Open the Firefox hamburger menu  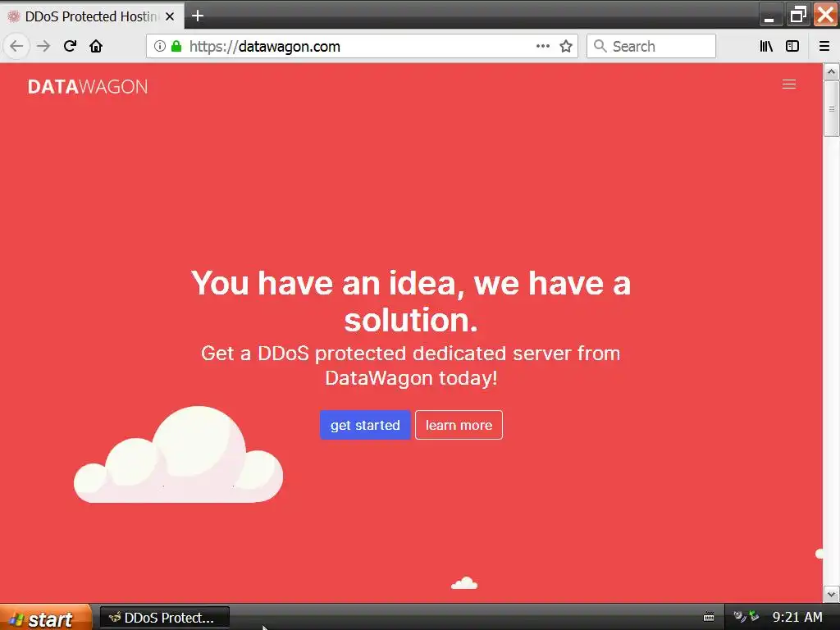pyautogui.click(x=824, y=46)
